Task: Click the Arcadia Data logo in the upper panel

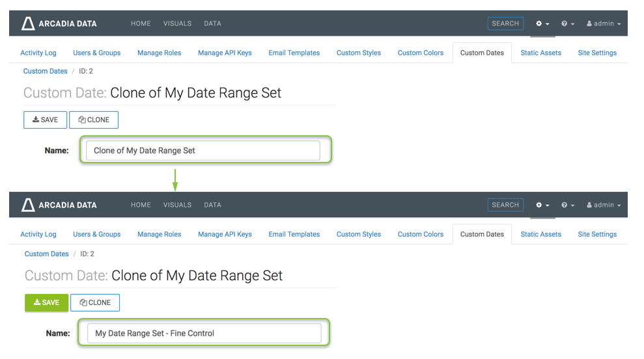Action: coord(59,23)
